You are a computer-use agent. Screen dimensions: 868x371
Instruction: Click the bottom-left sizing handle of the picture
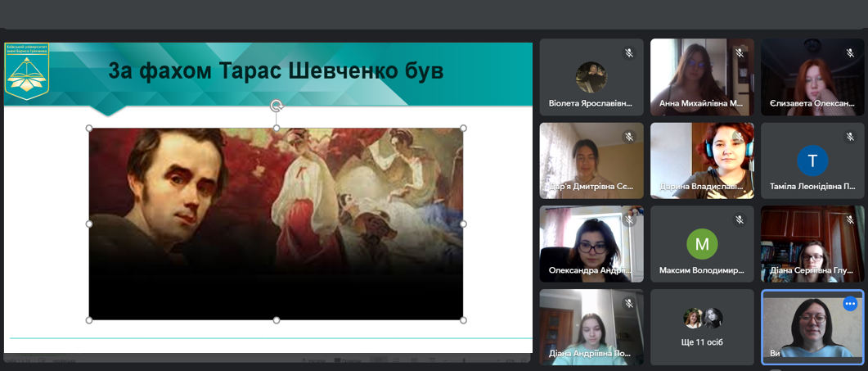[x=89, y=320]
